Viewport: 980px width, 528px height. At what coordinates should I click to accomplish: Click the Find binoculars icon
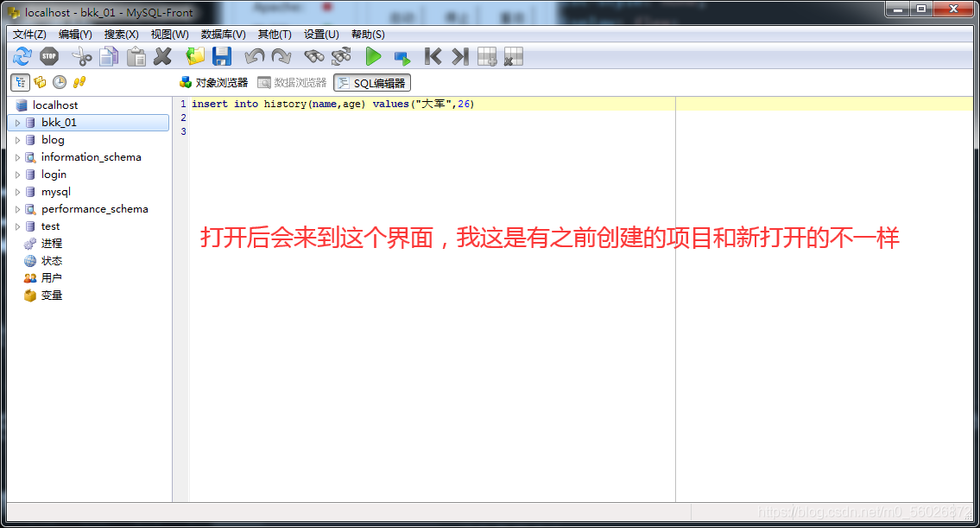click(314, 57)
